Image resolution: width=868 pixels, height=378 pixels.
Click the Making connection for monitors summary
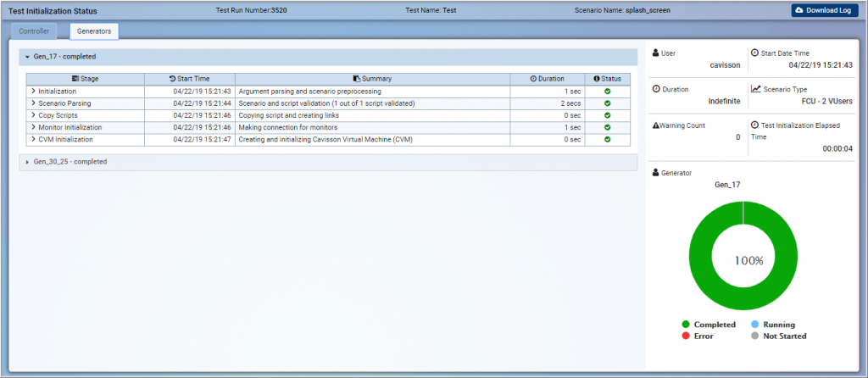pyautogui.click(x=288, y=127)
